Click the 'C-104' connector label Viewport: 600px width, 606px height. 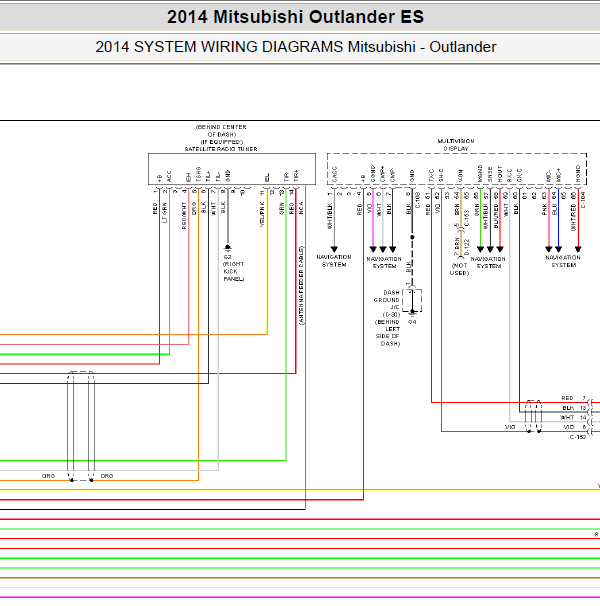tap(583, 200)
